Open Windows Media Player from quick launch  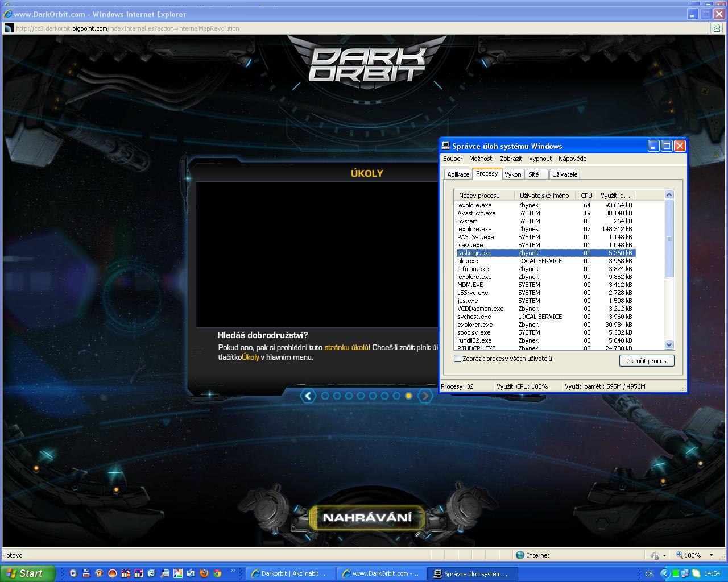click(x=73, y=573)
